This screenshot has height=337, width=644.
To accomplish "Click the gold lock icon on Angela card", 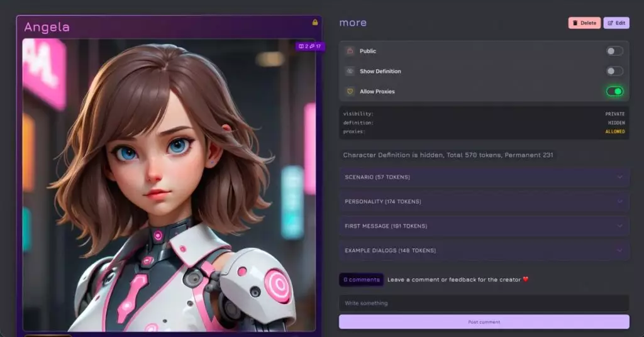I will click(315, 22).
